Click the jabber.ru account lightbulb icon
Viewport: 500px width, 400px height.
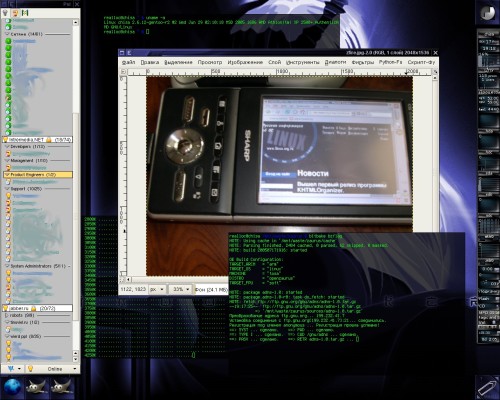pos(5,308)
